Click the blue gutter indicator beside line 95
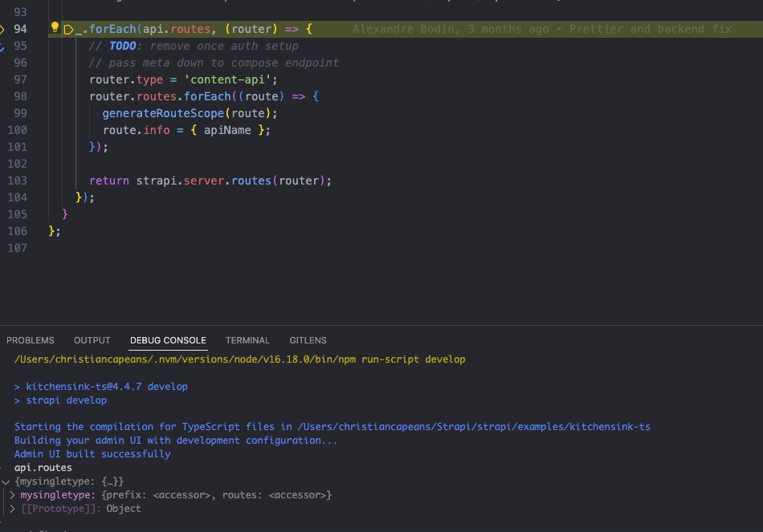The width and height of the screenshot is (763, 532). coord(3,46)
